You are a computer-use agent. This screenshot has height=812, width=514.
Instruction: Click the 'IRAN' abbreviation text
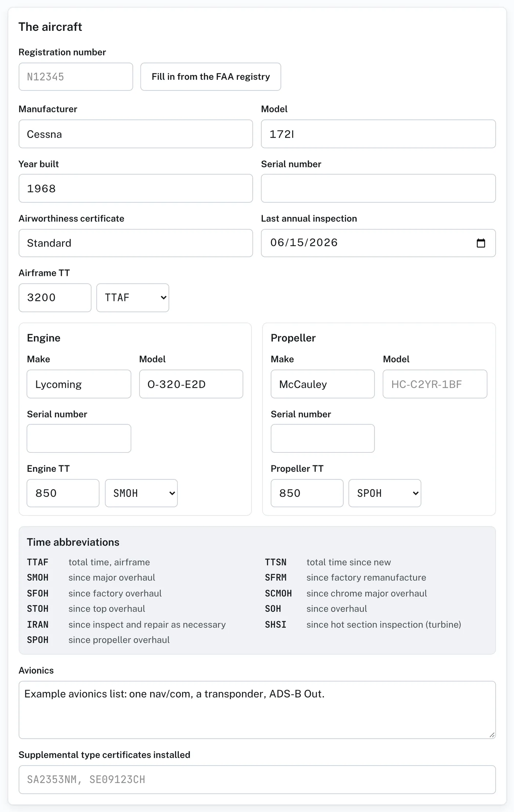[37, 625]
